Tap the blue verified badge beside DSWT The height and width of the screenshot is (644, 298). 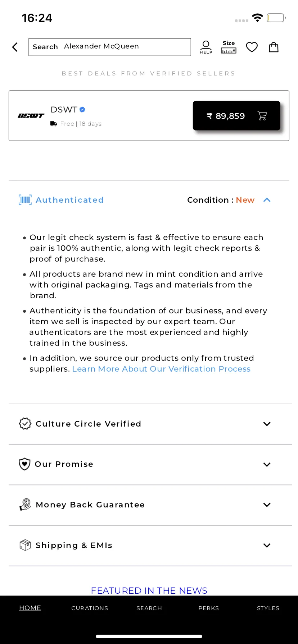coord(82,110)
